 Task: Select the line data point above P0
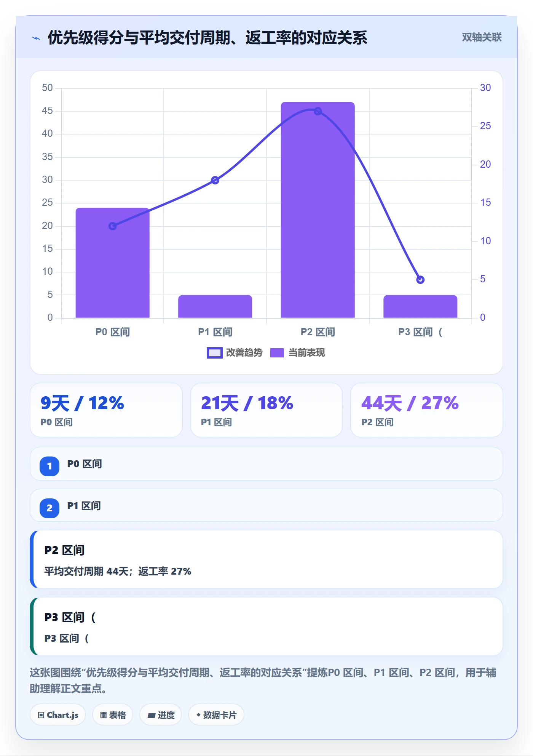[x=112, y=226]
